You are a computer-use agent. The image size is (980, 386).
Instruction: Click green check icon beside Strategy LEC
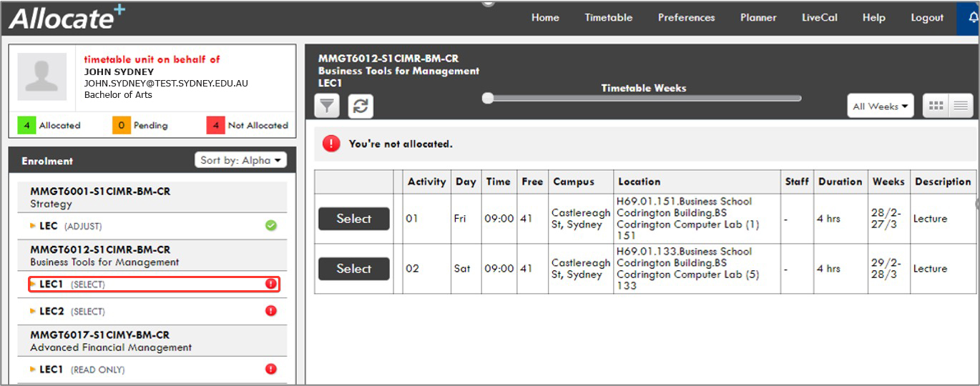click(x=270, y=226)
